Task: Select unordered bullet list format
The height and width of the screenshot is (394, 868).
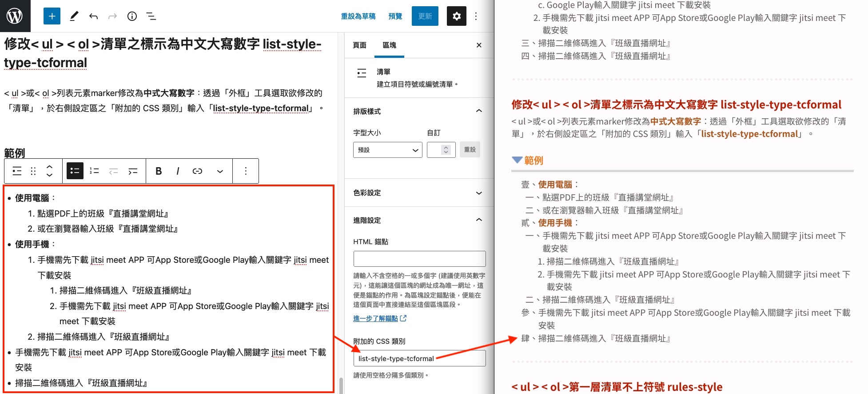Action: pyautogui.click(x=75, y=171)
